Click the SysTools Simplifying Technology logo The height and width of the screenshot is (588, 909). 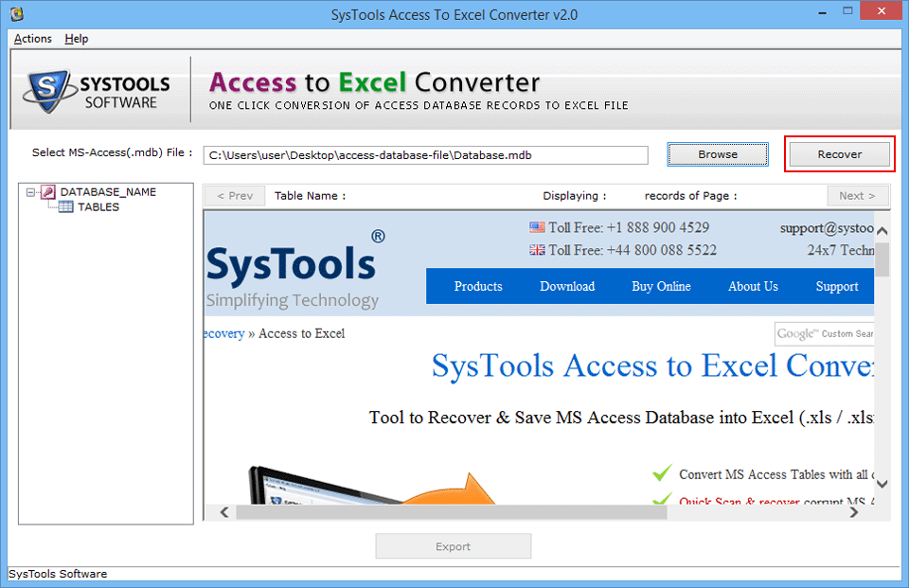pyautogui.click(x=295, y=270)
